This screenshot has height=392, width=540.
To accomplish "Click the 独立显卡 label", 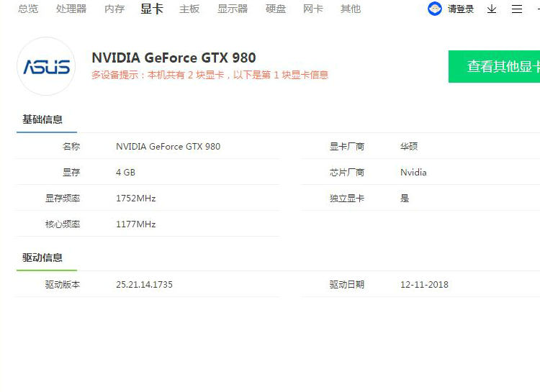I will pyautogui.click(x=347, y=199).
